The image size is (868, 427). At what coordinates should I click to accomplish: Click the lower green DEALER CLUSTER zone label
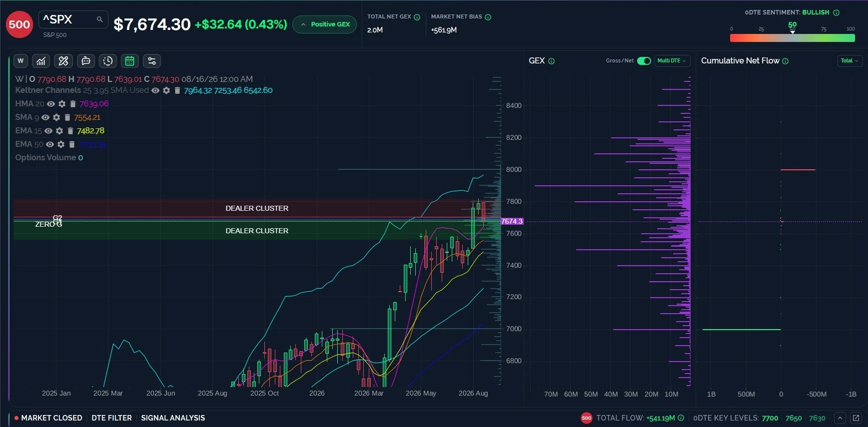pyautogui.click(x=257, y=231)
